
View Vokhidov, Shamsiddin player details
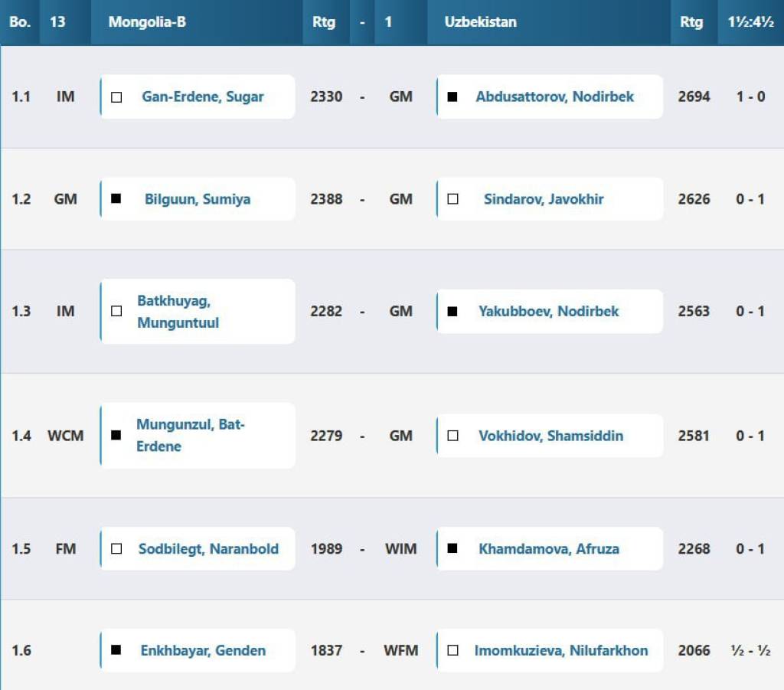551,436
